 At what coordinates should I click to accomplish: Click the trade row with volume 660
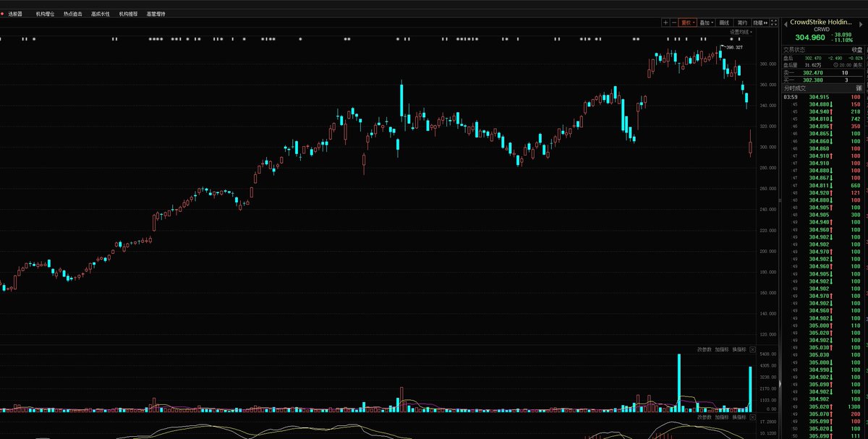tap(825, 185)
